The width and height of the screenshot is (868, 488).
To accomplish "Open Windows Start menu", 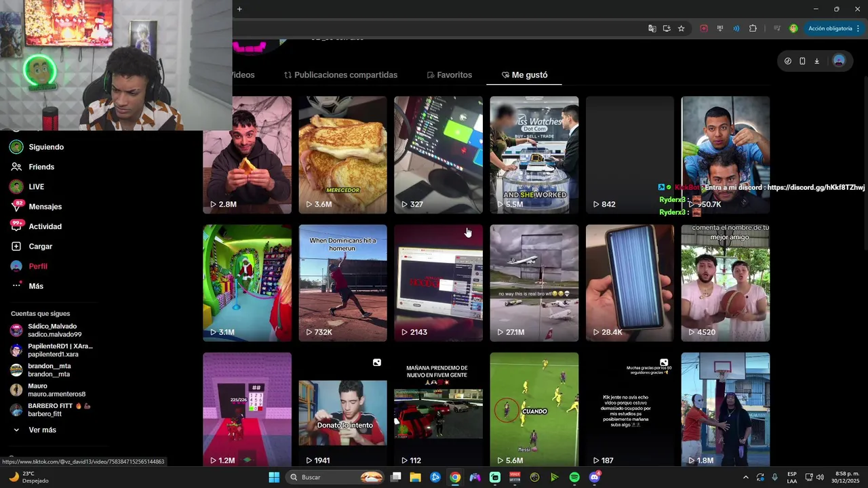I will coord(274,477).
